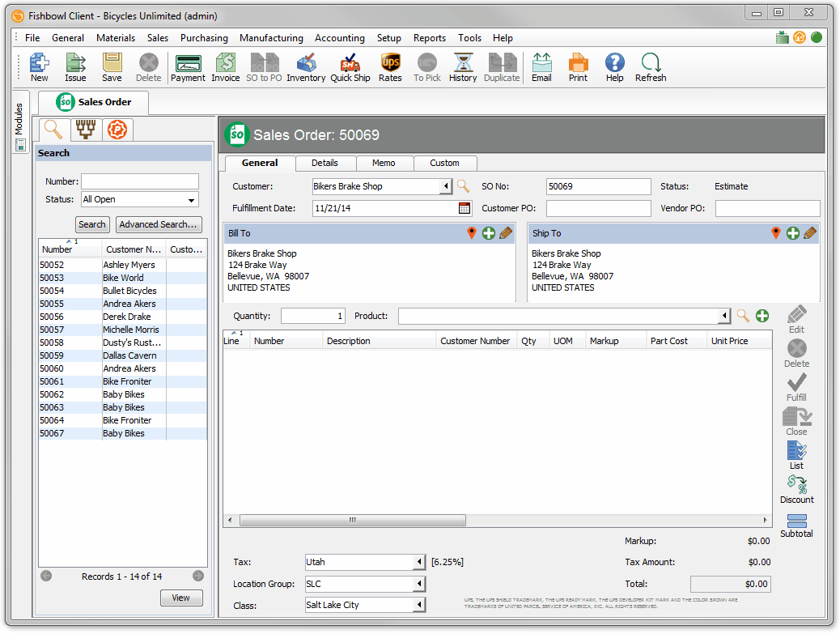
Task: Edit the Bill To address pencil icon
Action: click(506, 233)
